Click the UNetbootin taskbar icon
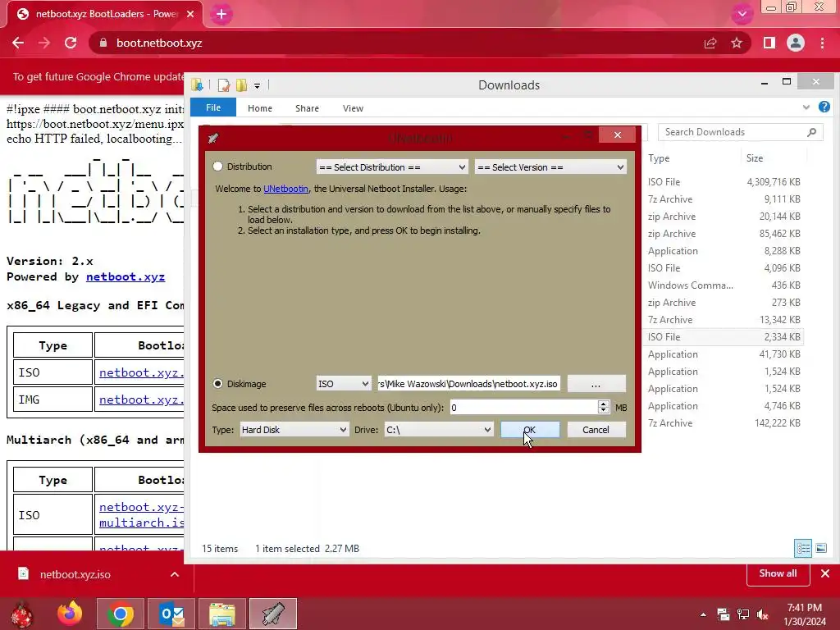The image size is (840, 630). click(272, 614)
